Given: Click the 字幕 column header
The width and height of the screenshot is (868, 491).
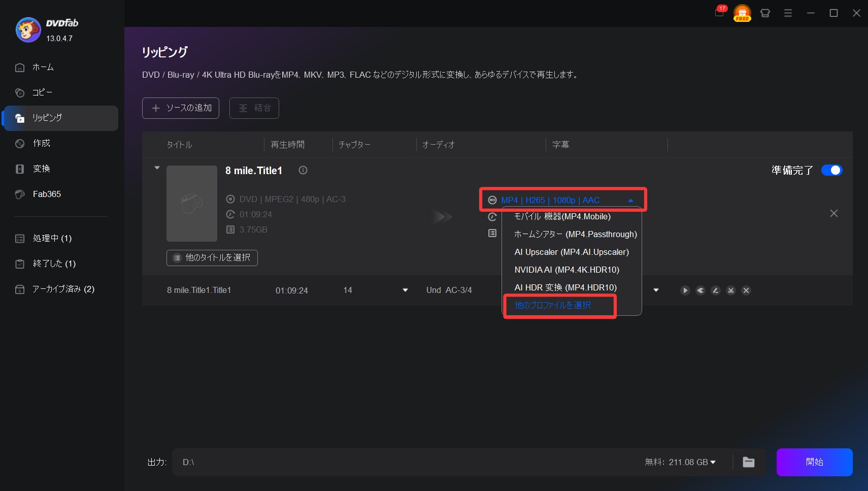Looking at the screenshot, I should tap(561, 145).
